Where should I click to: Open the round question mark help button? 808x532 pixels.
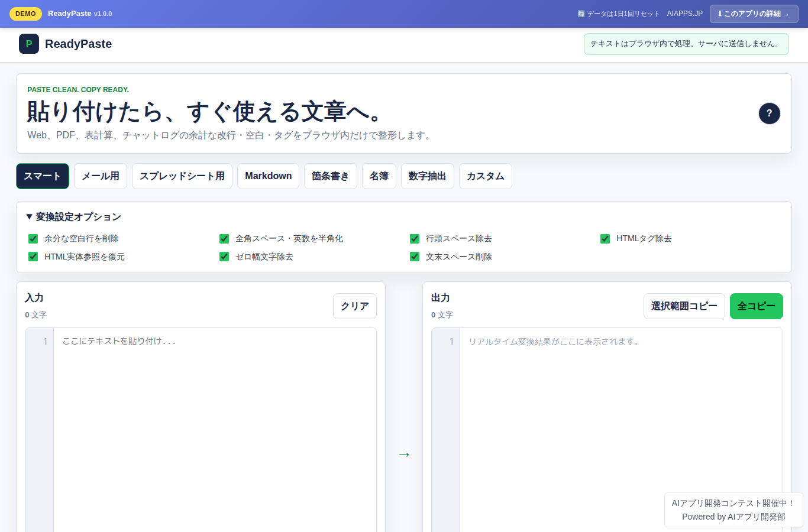point(770,113)
